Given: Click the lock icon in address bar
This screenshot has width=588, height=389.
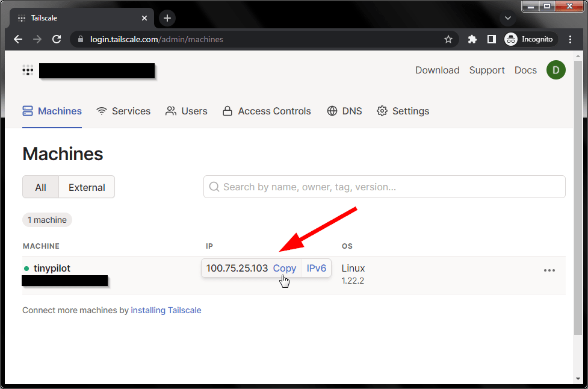Looking at the screenshot, I should coord(81,39).
